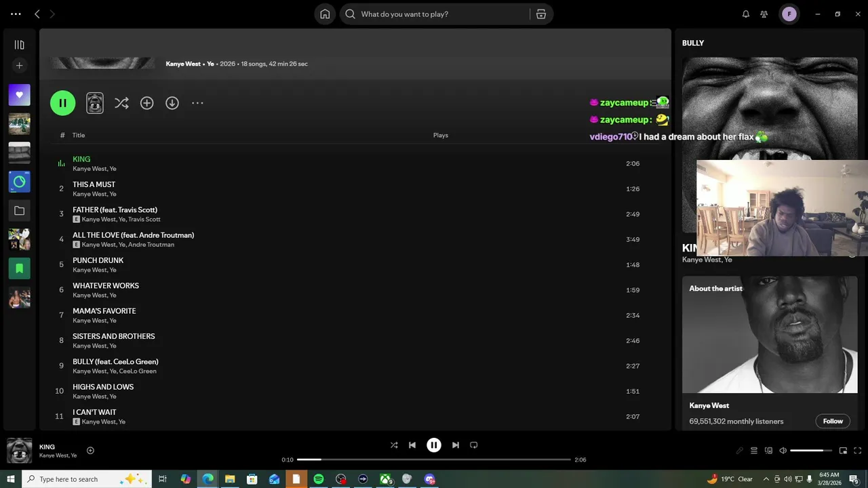Click the Windows taskbar search box
Viewport: 868px width, 488px height.
point(87,479)
